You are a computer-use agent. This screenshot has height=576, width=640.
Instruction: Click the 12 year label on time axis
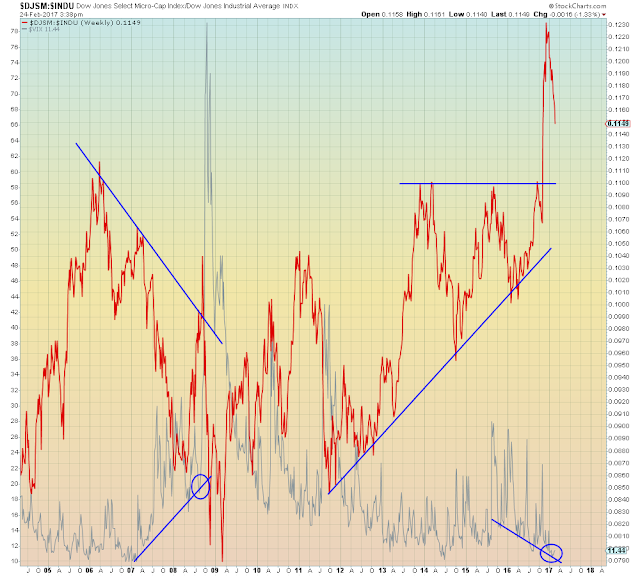click(340, 571)
